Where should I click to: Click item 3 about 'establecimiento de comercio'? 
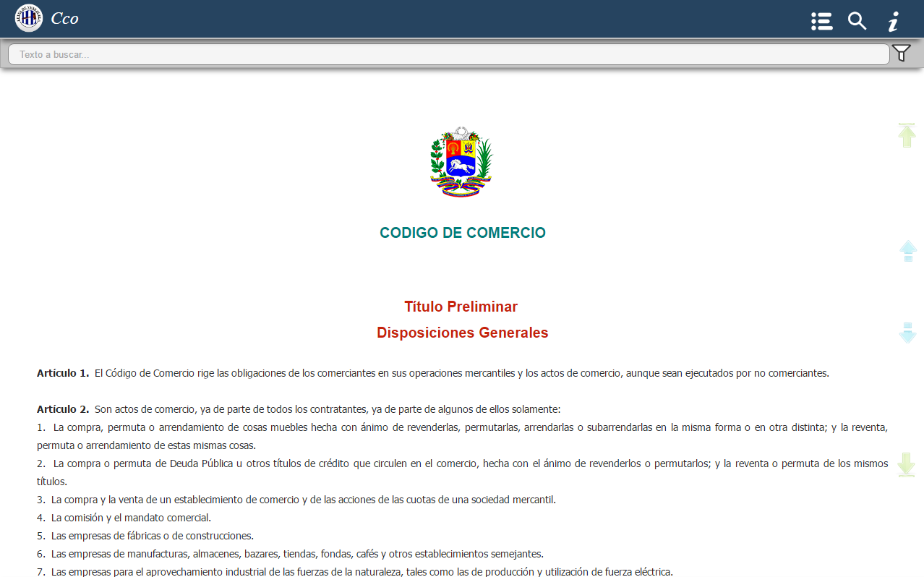coord(296,500)
